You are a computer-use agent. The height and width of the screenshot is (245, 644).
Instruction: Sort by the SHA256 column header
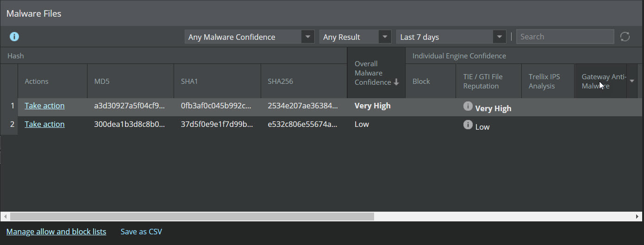tap(304, 81)
